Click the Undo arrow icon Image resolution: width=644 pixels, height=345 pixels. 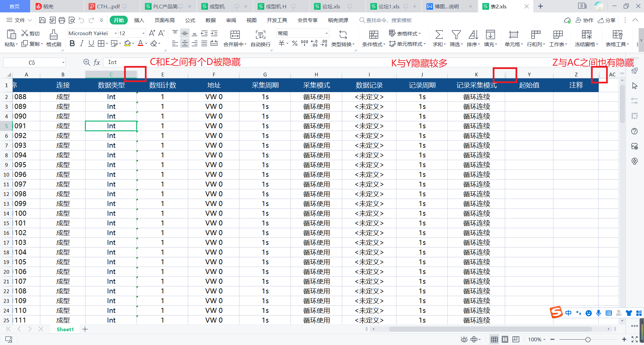pos(81,20)
